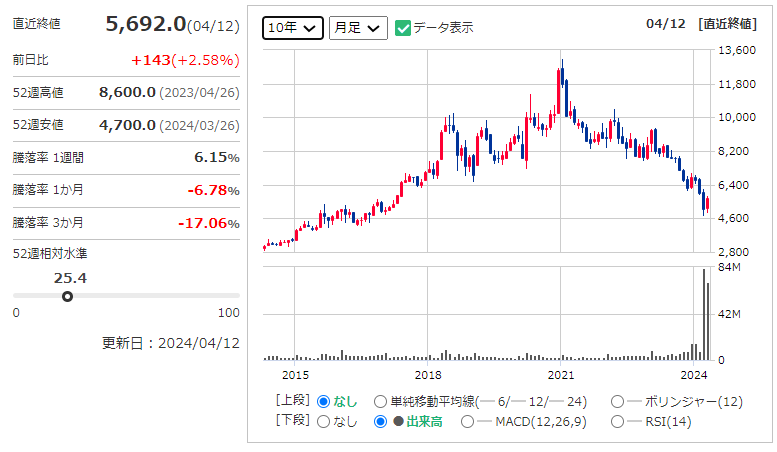Select upper-panel なし radio button
This screenshot has height=452, width=777.
324,401
